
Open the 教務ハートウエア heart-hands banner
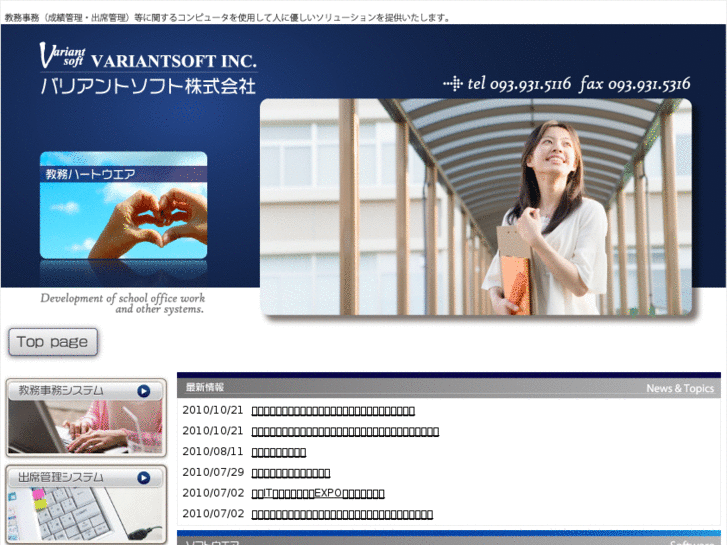click(x=123, y=205)
